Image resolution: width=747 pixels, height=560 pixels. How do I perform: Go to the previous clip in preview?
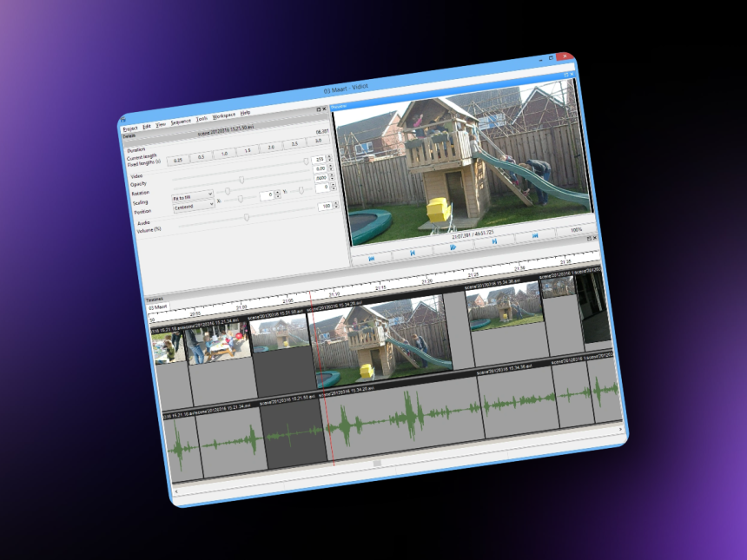click(413, 253)
